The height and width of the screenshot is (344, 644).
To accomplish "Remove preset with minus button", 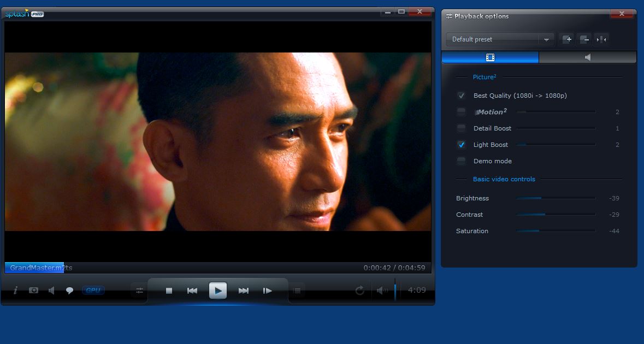I will pos(584,39).
